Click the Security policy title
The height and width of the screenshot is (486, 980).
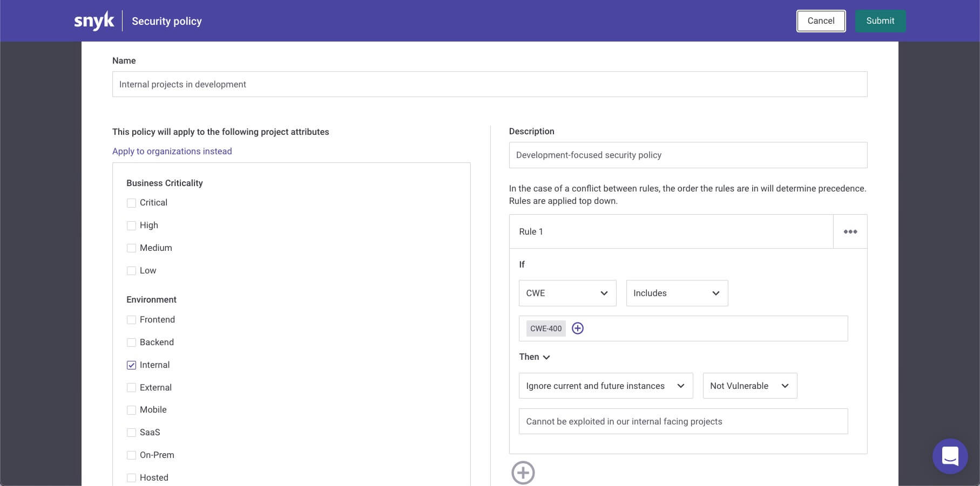click(x=167, y=21)
